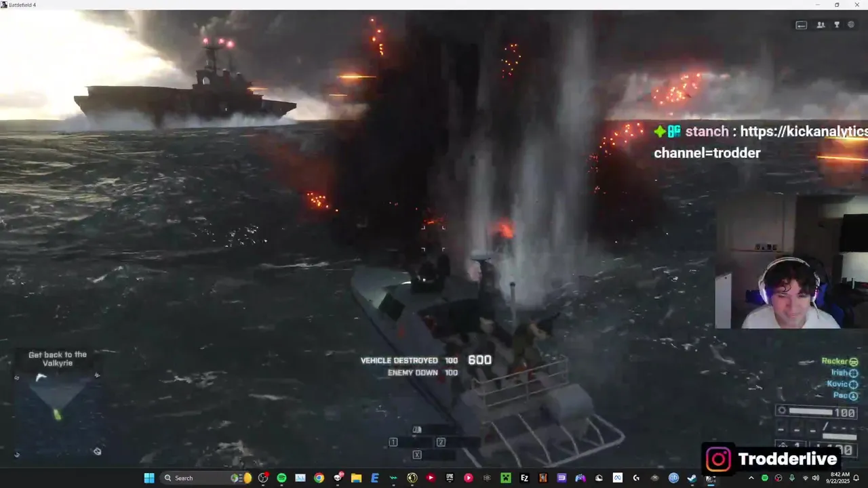Click the Pac squad member name
The height and width of the screenshot is (488, 868).
click(841, 395)
